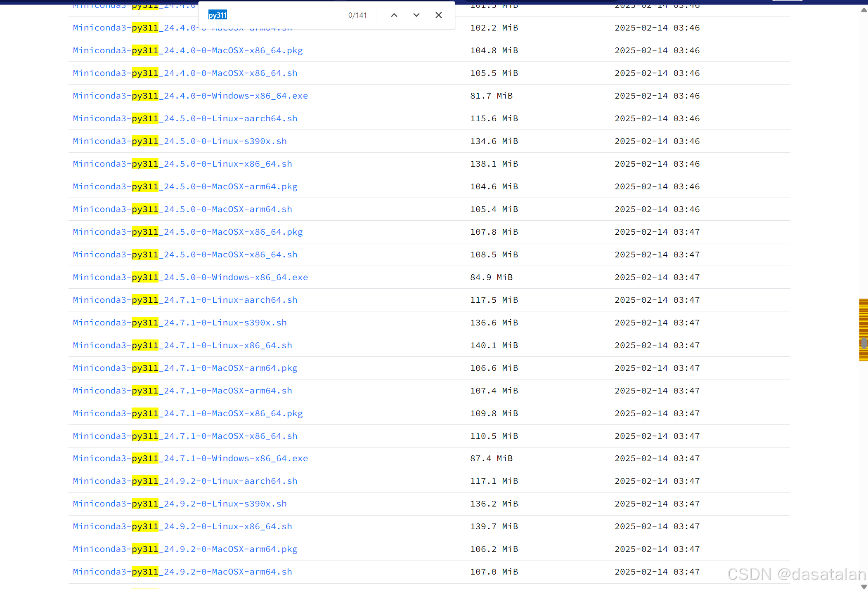Download py311_24.7.1-0-MacOSX-x86_64.pkg file

[188, 413]
